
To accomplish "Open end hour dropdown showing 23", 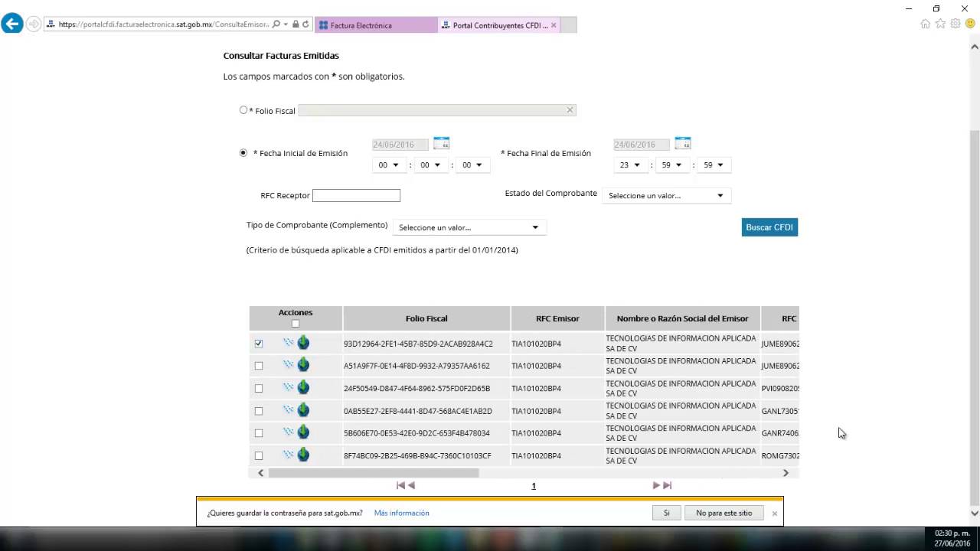I will tap(631, 165).
